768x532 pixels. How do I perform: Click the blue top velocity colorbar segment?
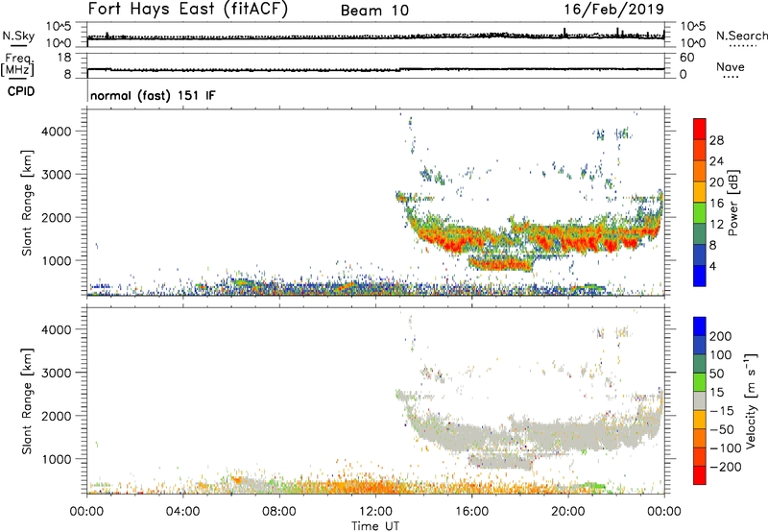[x=700, y=326]
